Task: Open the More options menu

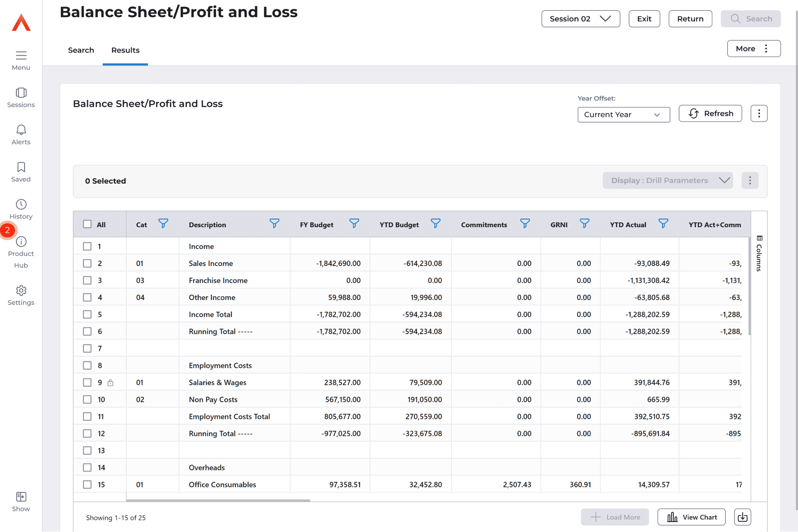Action: (x=753, y=49)
